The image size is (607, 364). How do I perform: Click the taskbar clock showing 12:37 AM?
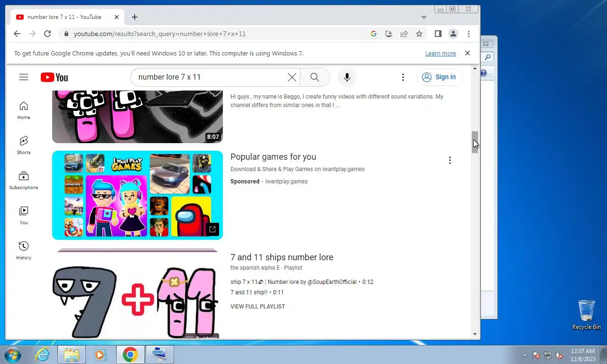point(582,355)
